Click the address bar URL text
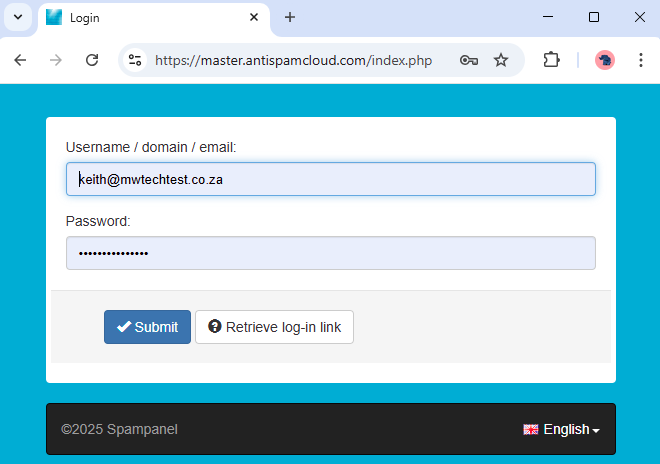 pos(293,60)
